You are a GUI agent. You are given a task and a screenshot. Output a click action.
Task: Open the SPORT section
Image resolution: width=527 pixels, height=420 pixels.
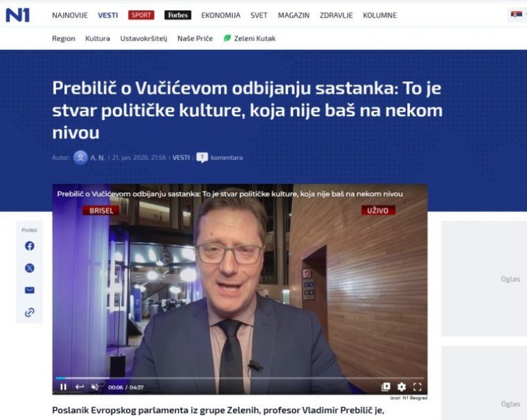coord(141,15)
